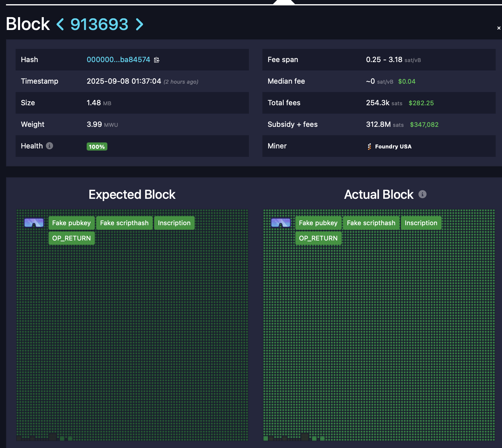This screenshot has height=448, width=502.
Task: Click the Foundry USA pool logo icon
Action: pyautogui.click(x=369, y=146)
